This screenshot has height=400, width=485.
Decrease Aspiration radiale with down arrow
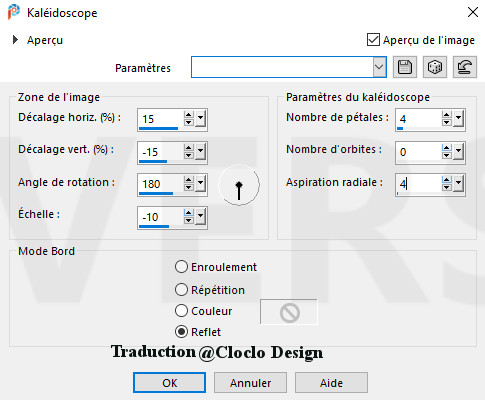tap(447, 187)
